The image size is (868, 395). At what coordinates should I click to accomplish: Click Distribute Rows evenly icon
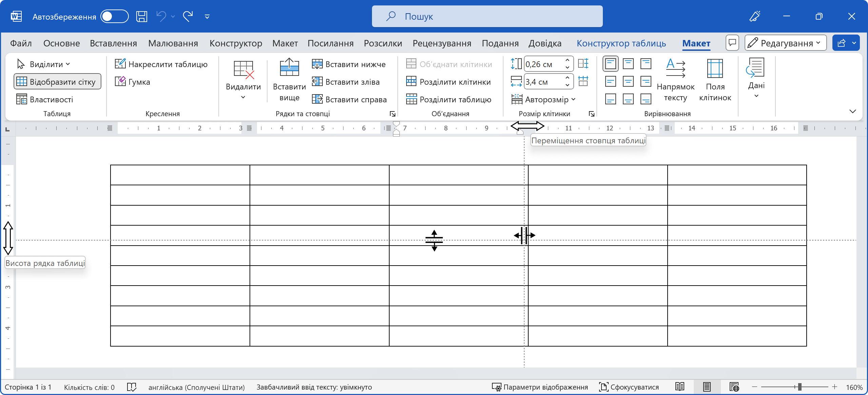tap(583, 64)
